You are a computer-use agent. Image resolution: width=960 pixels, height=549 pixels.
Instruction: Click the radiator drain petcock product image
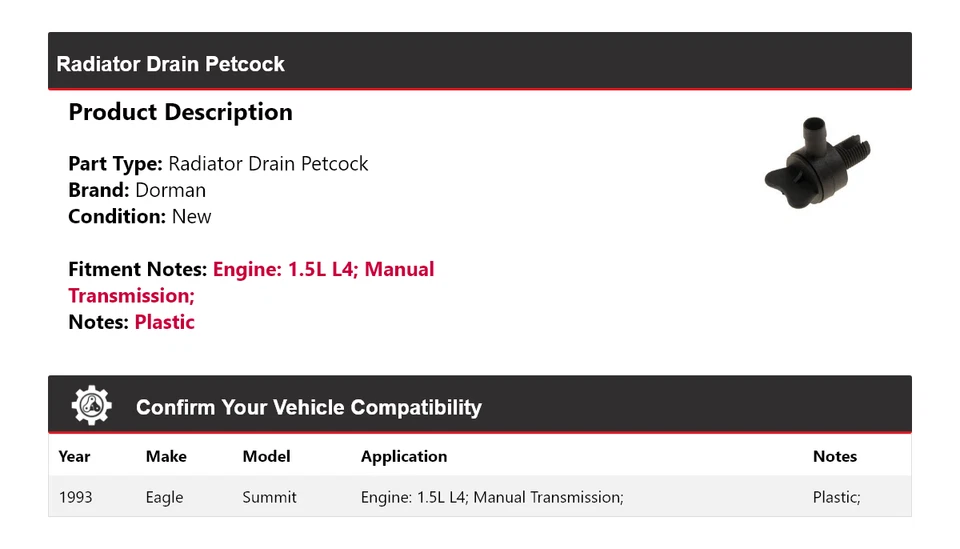[816, 163]
